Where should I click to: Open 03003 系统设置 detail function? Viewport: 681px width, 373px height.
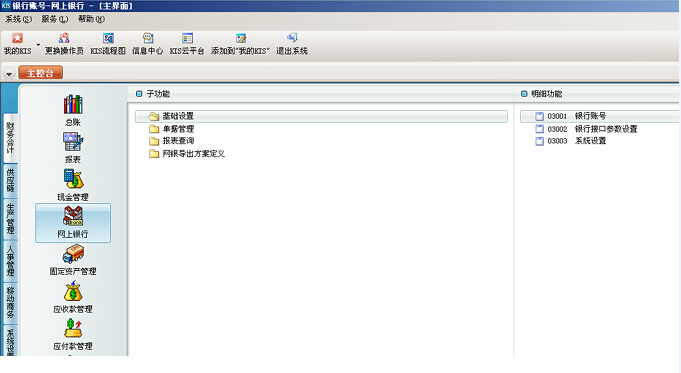click(x=570, y=141)
